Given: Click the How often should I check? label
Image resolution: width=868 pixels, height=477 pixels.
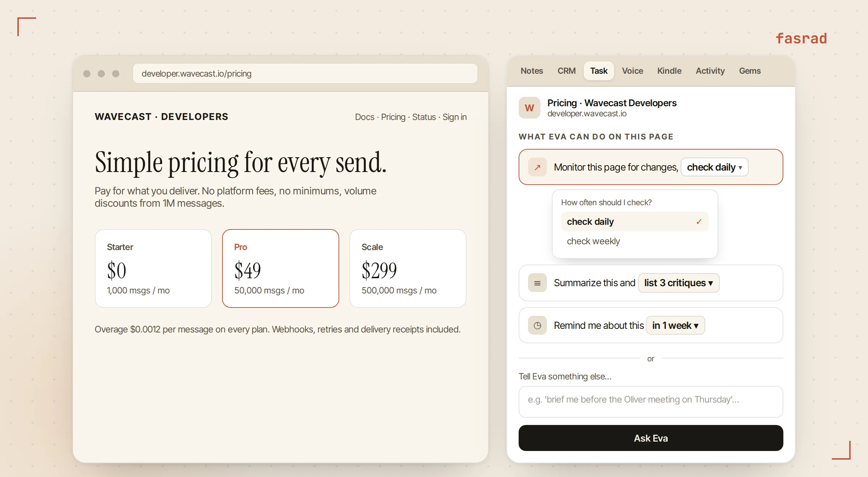Looking at the screenshot, I should [607, 203].
